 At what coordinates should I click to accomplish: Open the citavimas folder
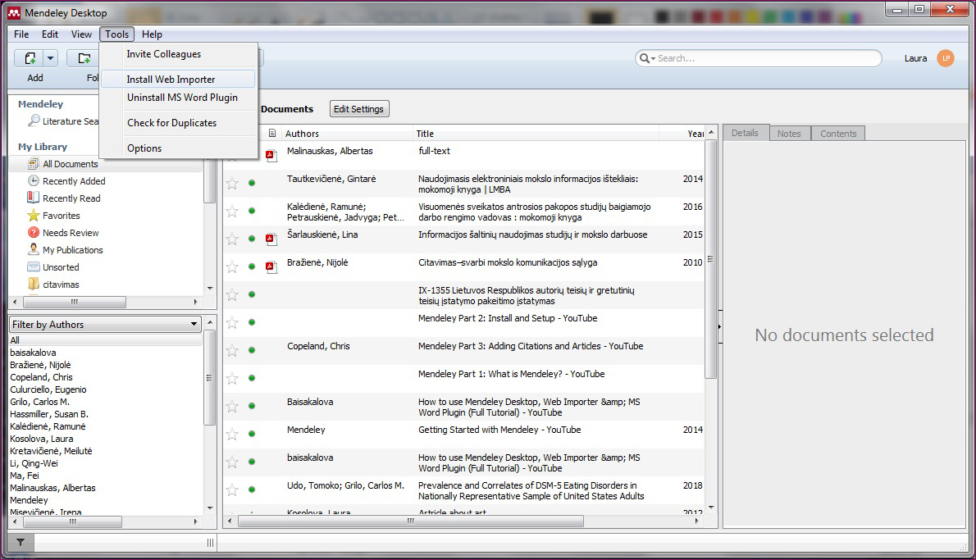pyautogui.click(x=61, y=285)
